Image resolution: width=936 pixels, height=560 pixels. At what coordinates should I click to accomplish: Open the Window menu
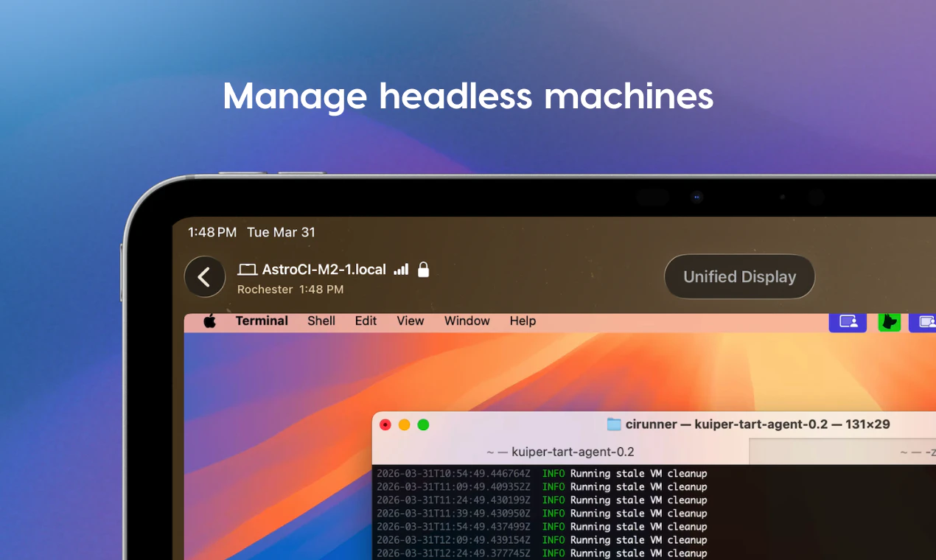click(467, 321)
